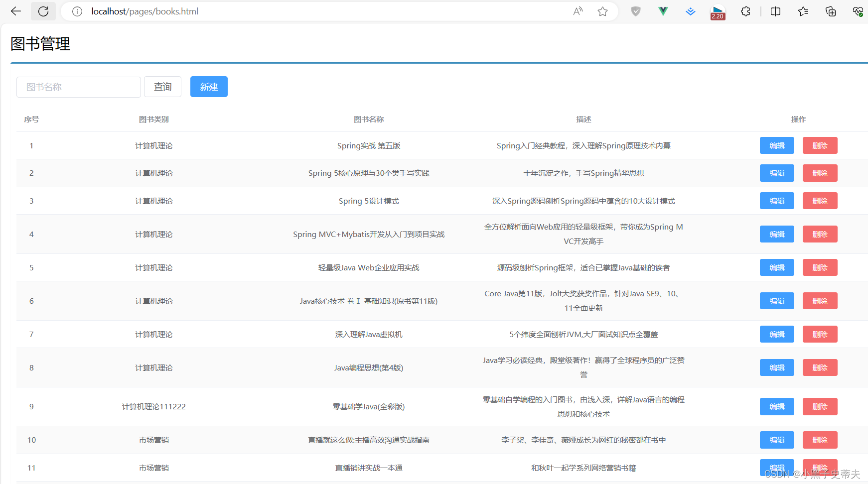This screenshot has width=868, height=484.
Task: Open Vue devtools extension icon
Action: 663,11
